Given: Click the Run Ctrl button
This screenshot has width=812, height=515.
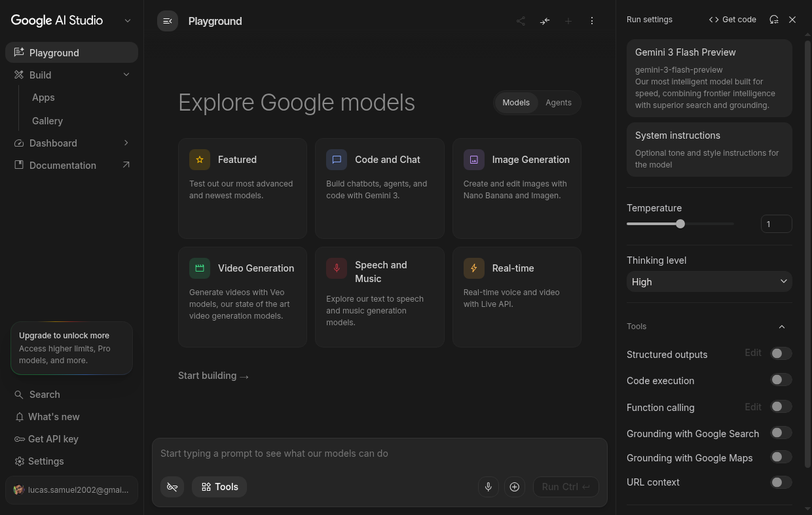Looking at the screenshot, I should coord(566,487).
